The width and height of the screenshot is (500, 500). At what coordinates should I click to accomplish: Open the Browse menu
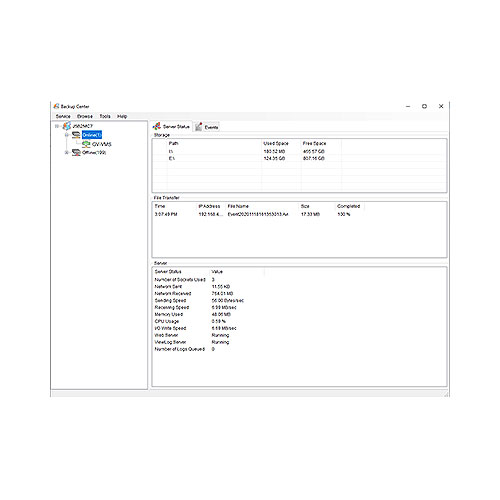coord(85,116)
